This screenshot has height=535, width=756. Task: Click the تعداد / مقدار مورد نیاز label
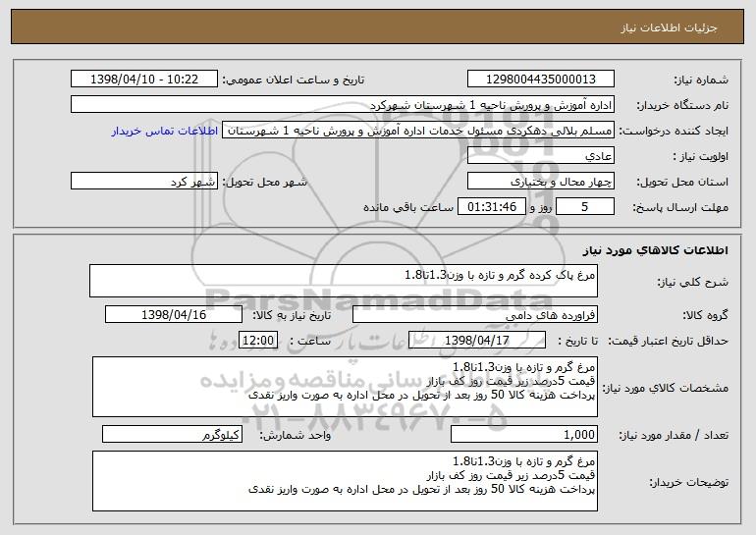[x=674, y=435]
